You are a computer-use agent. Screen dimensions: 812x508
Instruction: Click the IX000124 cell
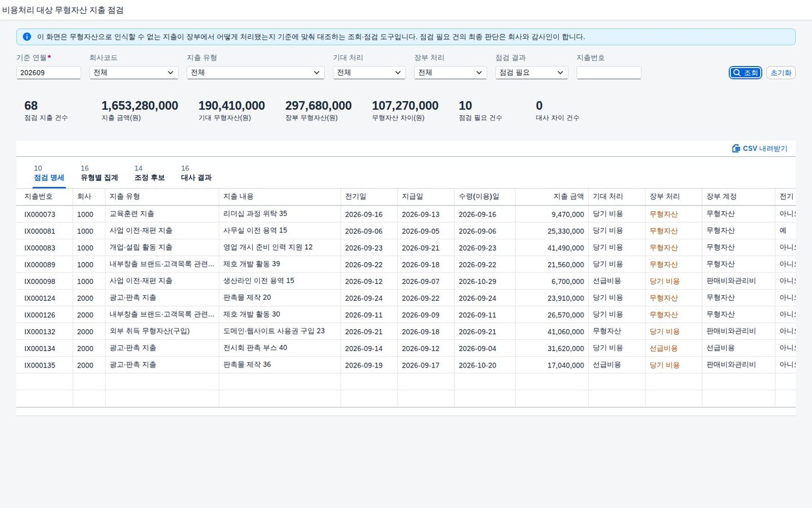45,298
